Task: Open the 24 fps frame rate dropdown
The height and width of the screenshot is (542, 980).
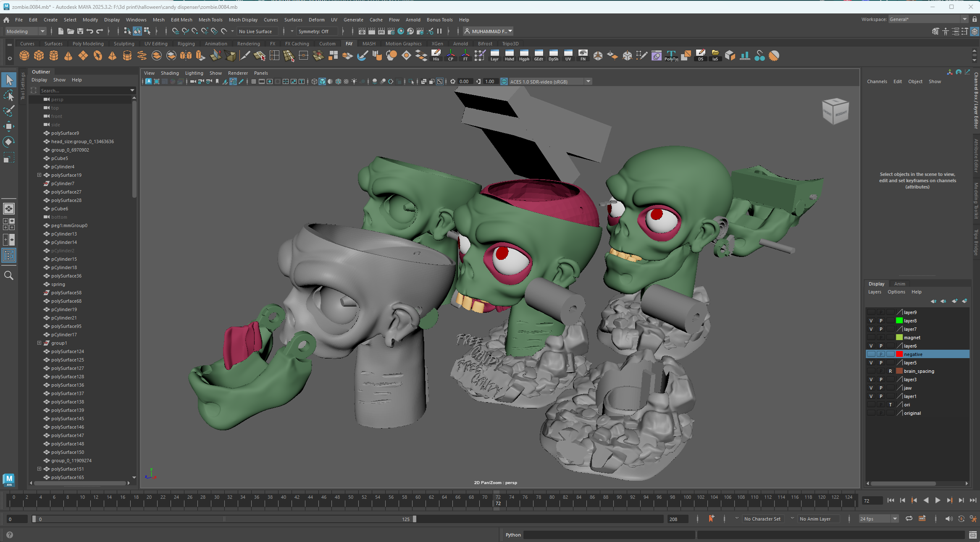Action: point(878,519)
